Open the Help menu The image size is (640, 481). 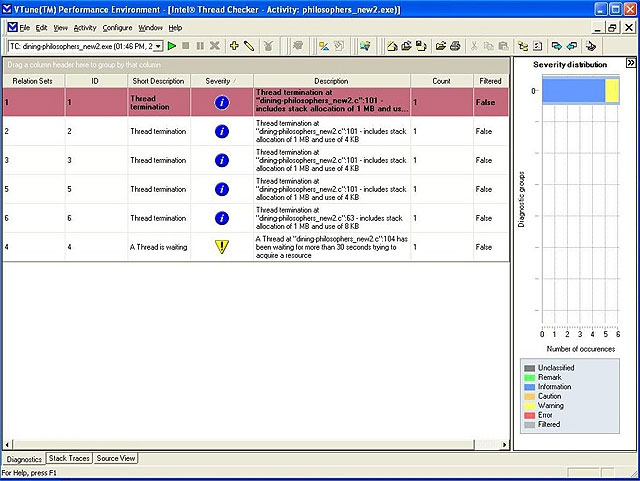pos(175,28)
